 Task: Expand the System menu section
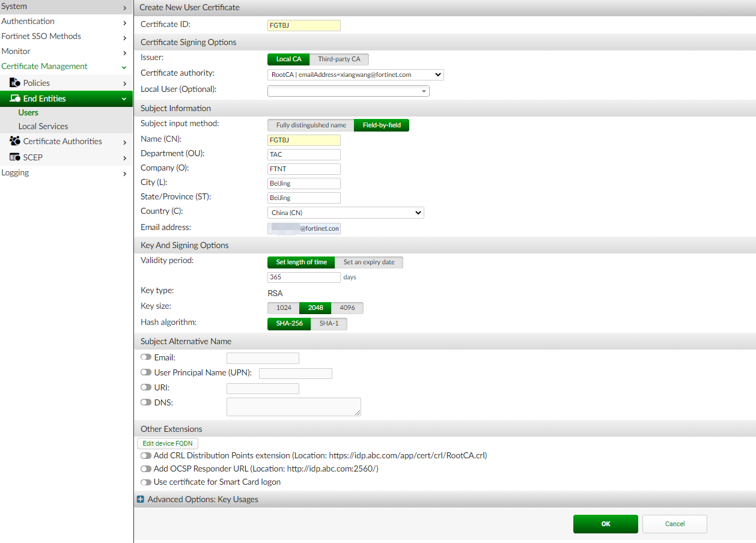click(65, 7)
